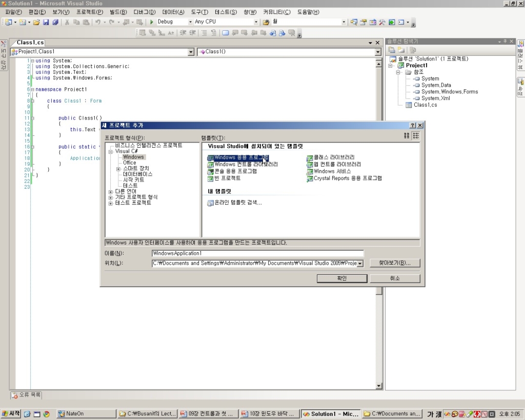Viewport: 525px width, 420px height.
Task: Open NateOn taskbar button
Action: 86,414
